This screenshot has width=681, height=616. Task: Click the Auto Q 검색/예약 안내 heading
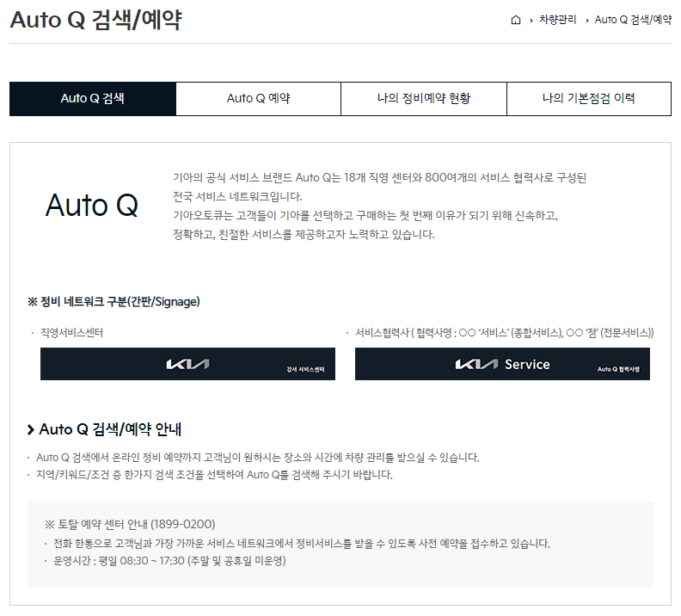pyautogui.click(x=110, y=429)
